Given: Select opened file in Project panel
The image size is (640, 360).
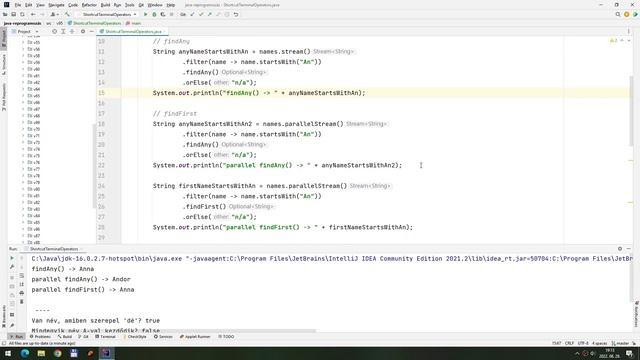Looking at the screenshot, I should (54, 31).
